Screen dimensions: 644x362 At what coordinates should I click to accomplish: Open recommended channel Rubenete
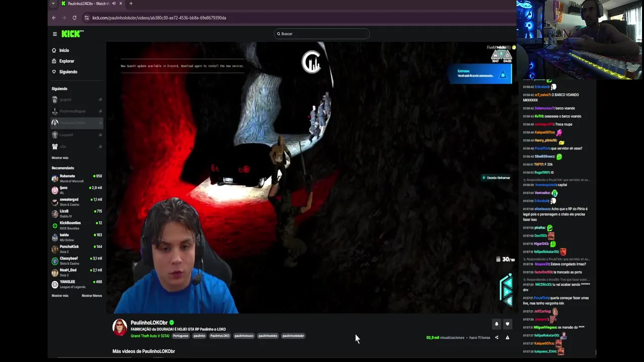(x=77, y=178)
